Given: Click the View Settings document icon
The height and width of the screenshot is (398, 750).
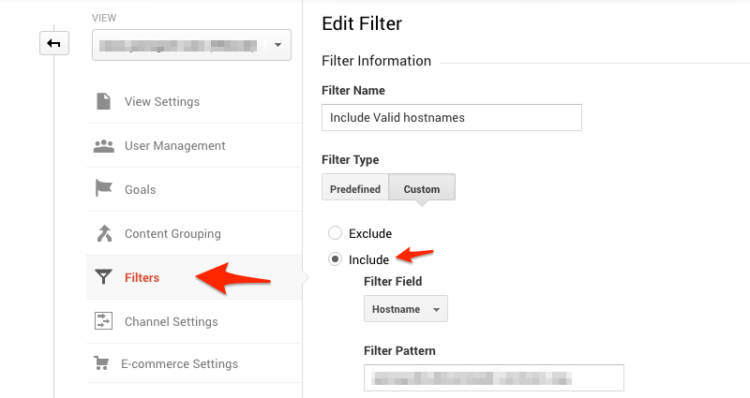Looking at the screenshot, I should (x=103, y=101).
